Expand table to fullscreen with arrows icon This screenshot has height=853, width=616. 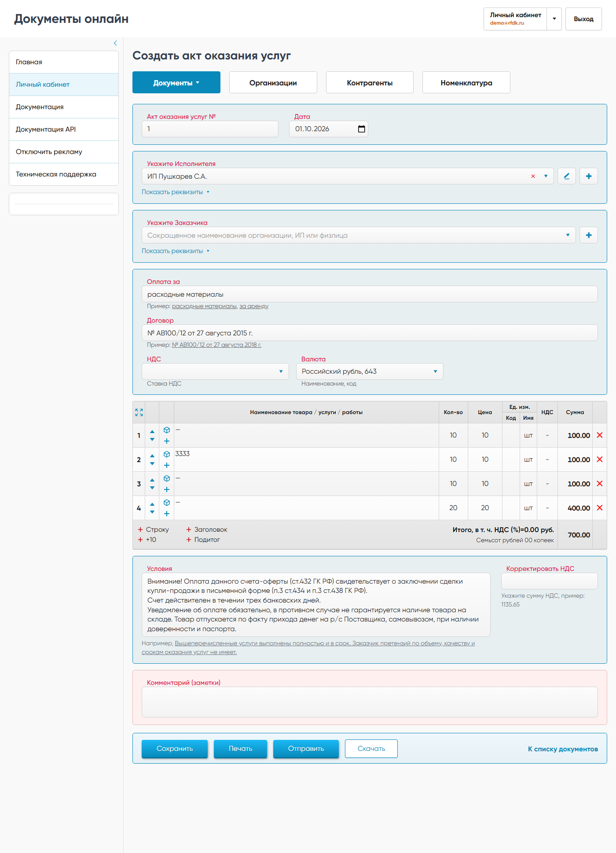139,412
